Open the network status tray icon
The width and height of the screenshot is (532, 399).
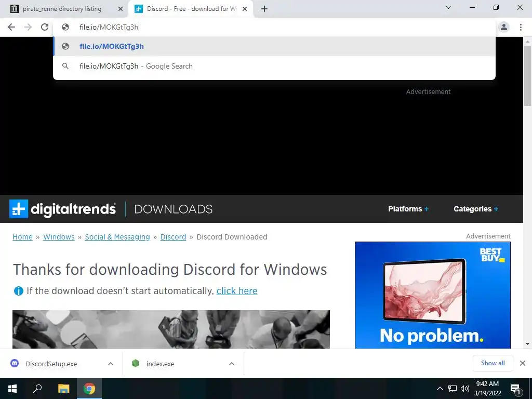453,389
